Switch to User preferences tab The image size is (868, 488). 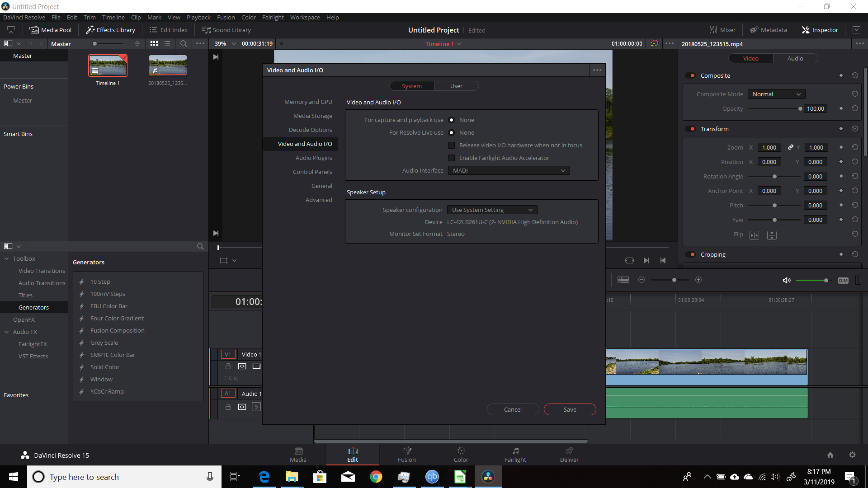(456, 86)
